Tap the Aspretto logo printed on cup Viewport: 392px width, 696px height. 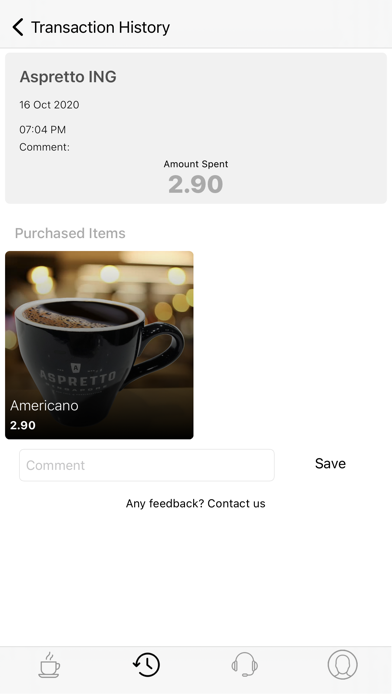click(x=78, y=377)
